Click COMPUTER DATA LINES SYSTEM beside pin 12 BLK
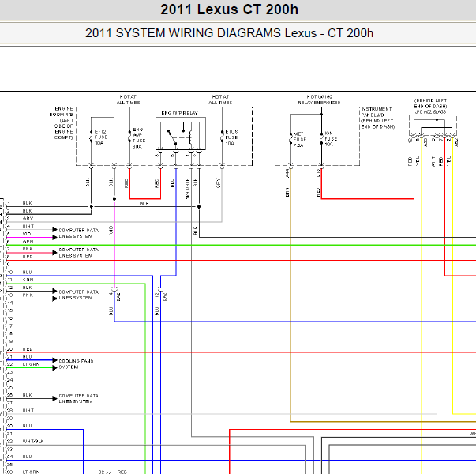 pyautogui.click(x=78, y=295)
